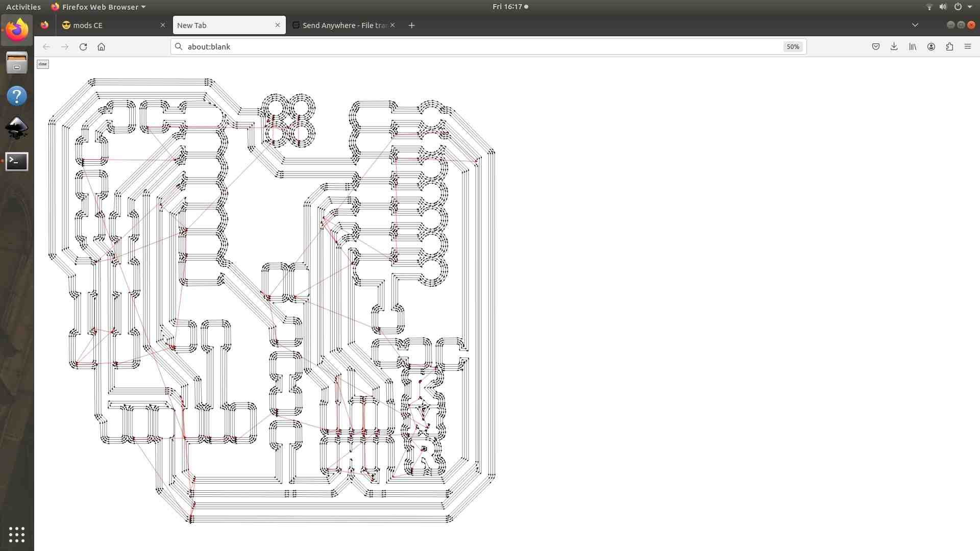Expand the list all tabs chevron
Viewport: 980px width, 551px height.
(x=915, y=25)
